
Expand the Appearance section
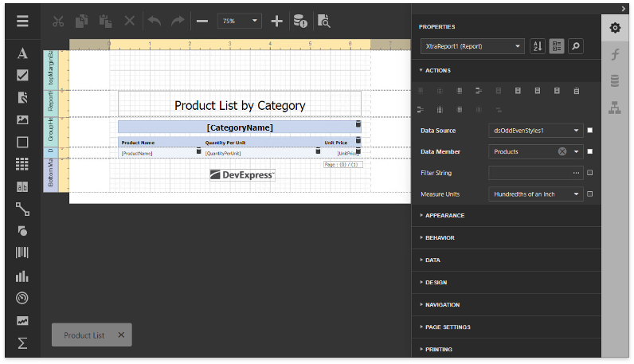pos(444,216)
